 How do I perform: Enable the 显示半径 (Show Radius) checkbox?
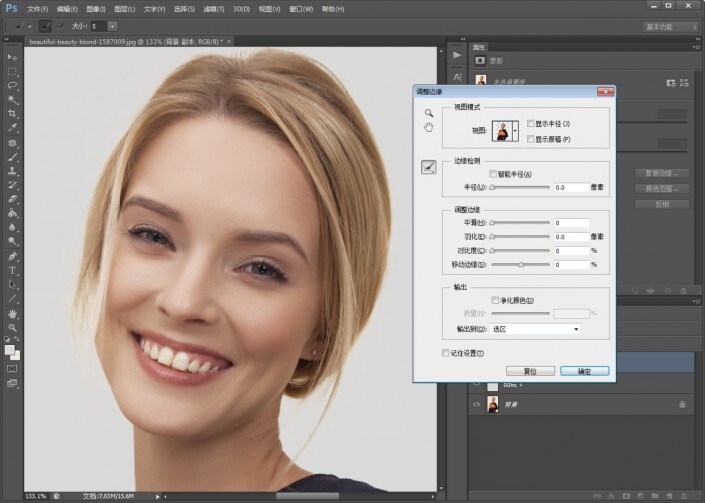point(530,123)
